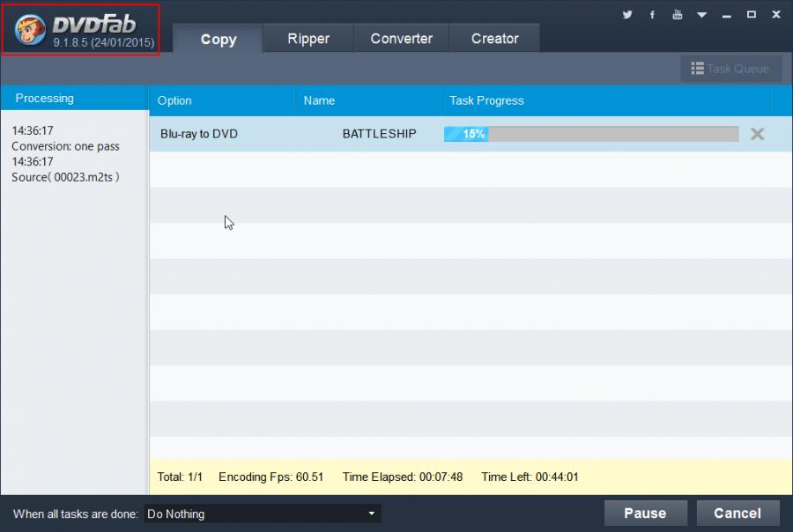Switch to the Creator tab
Viewport: 793px width, 532px height.
pyautogui.click(x=494, y=39)
